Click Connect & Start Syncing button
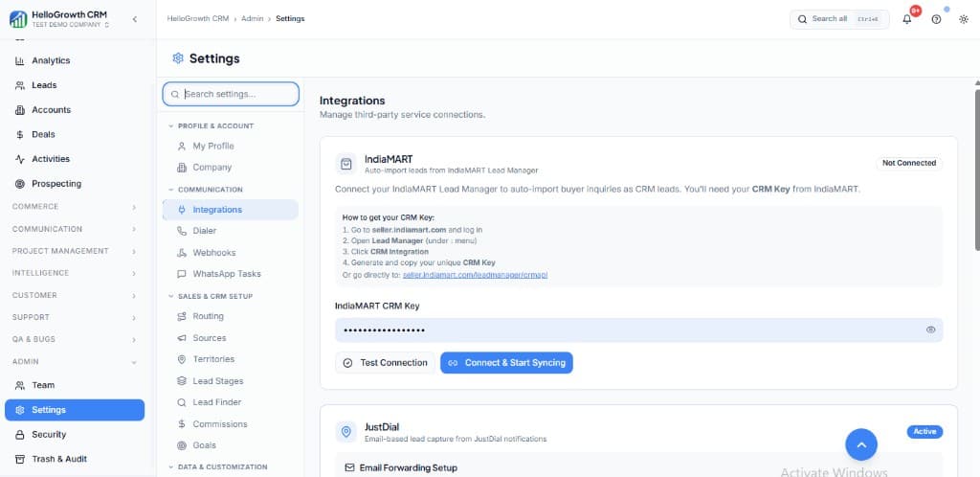 (506, 363)
